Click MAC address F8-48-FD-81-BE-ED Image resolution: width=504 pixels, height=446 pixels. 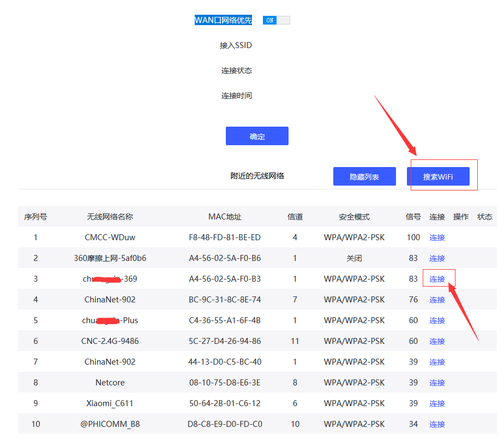tap(225, 237)
